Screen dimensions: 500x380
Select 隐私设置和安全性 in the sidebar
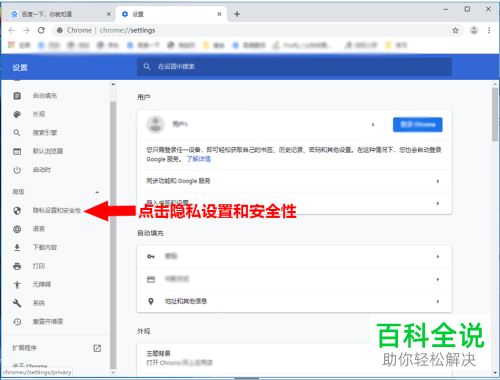(x=57, y=210)
